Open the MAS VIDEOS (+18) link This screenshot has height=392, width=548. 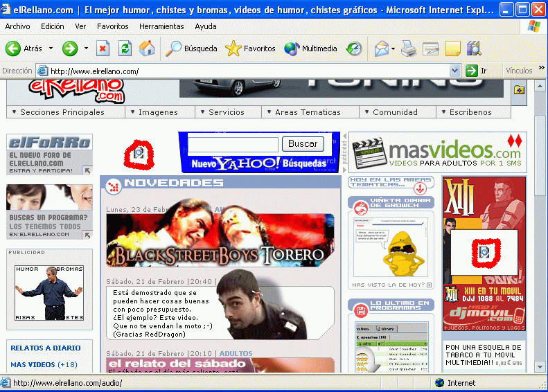point(44,364)
